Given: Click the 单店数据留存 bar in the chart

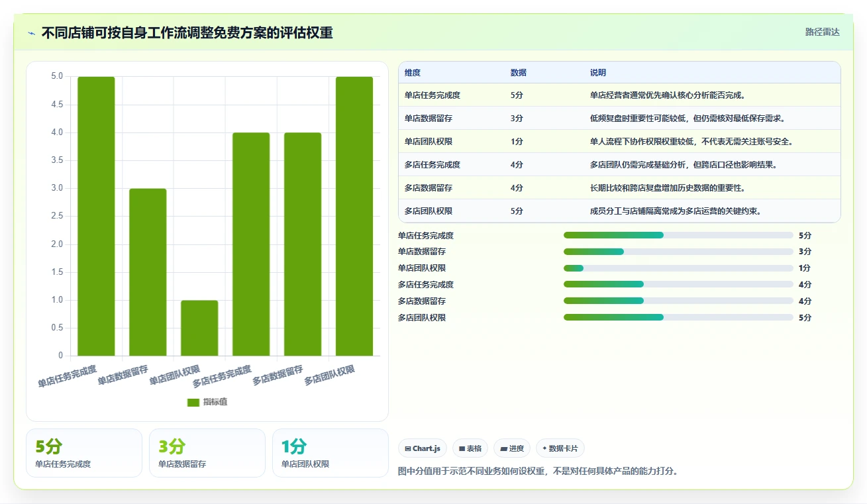Looking at the screenshot, I should coord(148,272).
